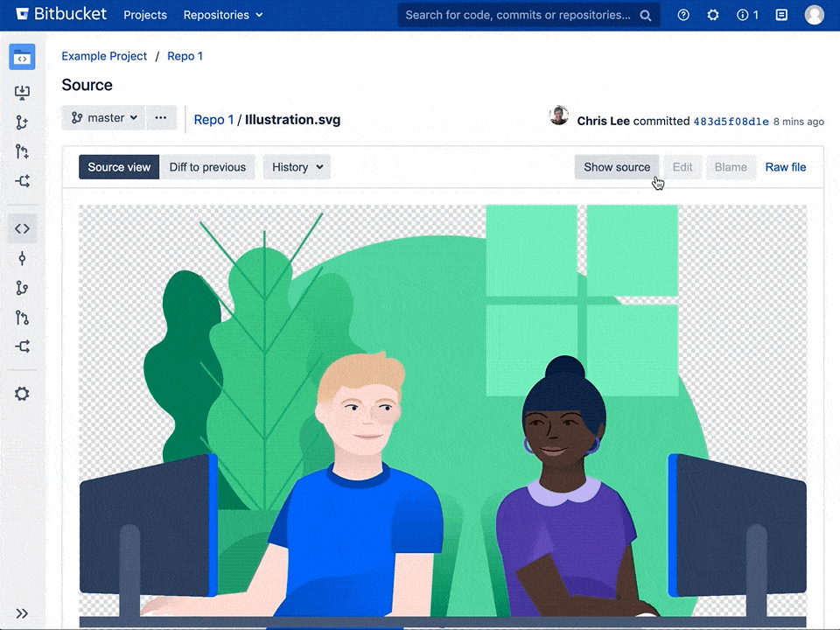
Task: Open the master branch selector dropdown
Action: click(103, 118)
